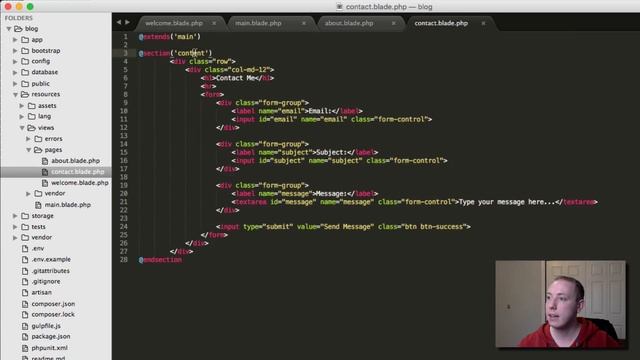Expand the assets folder arrow

[22, 106]
